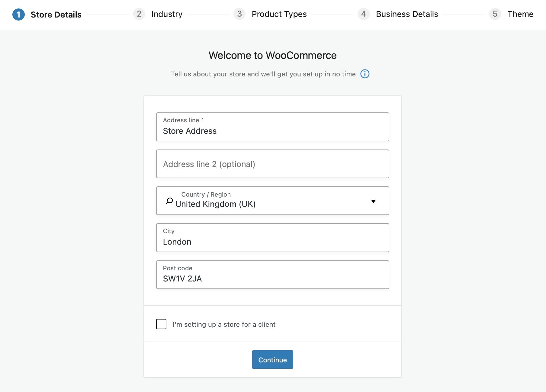Switch to the Product Types step
The image size is (546, 392).
(279, 14)
